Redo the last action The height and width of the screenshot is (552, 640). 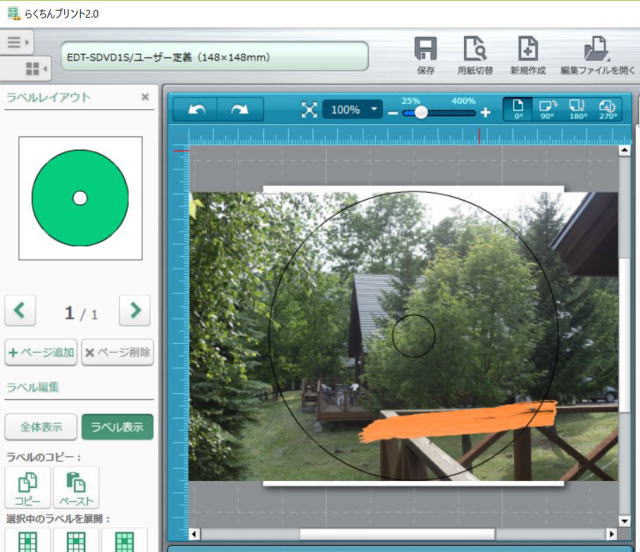pyautogui.click(x=240, y=110)
